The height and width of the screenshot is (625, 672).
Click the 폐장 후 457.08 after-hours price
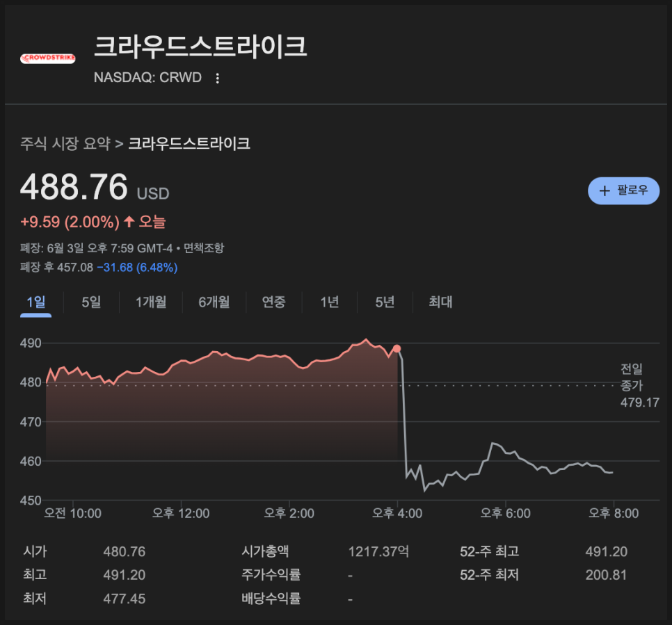click(56, 268)
